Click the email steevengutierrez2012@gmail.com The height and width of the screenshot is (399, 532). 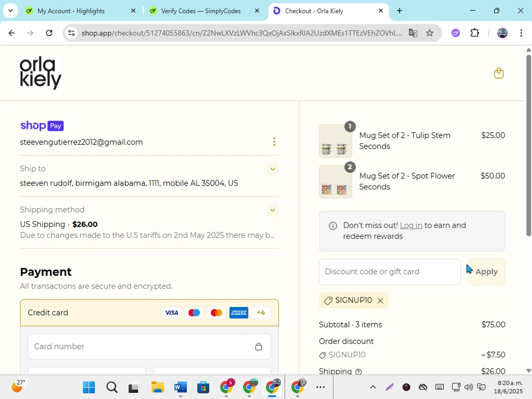point(81,142)
